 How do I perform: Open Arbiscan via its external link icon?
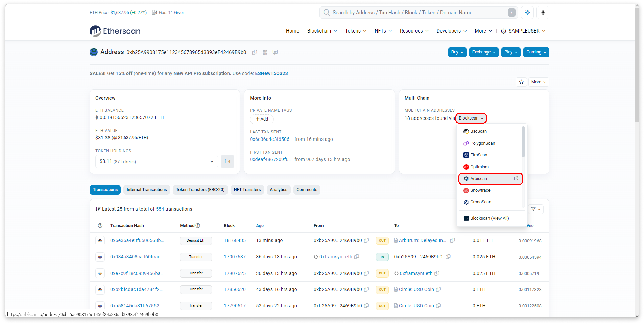[x=516, y=179]
